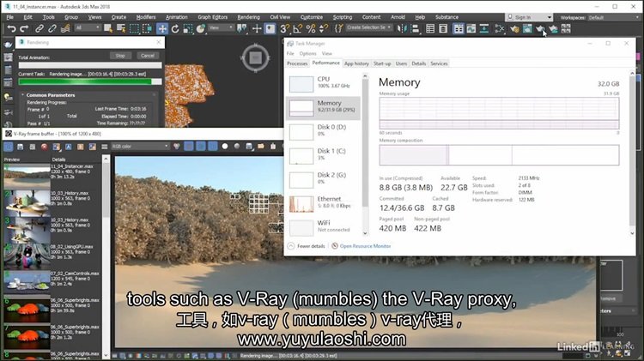Open the selection filter 'All' dropdown
Screen dimensions: 644x361
(88, 27)
